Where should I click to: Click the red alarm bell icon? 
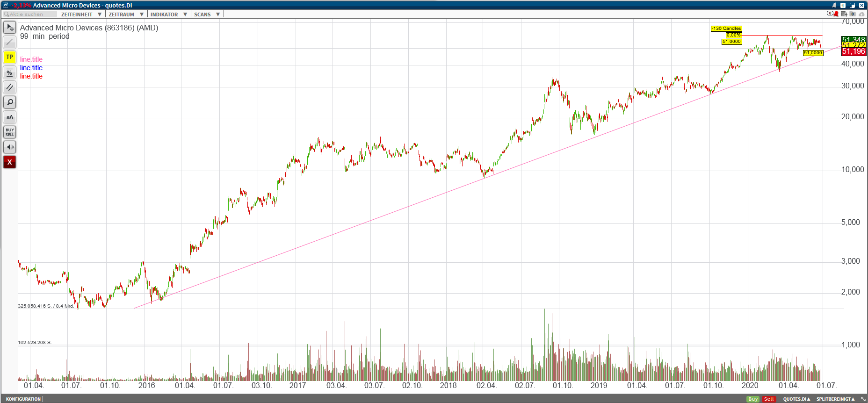836,14
